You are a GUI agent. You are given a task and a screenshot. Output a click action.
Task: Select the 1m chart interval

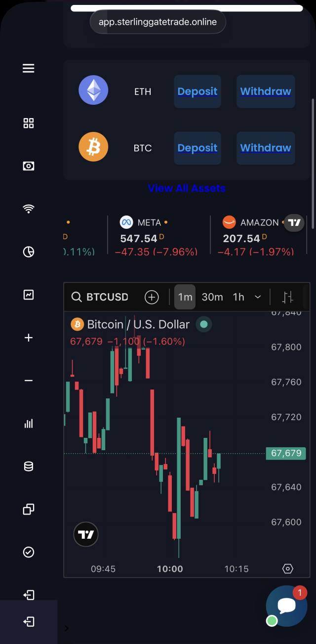(185, 297)
